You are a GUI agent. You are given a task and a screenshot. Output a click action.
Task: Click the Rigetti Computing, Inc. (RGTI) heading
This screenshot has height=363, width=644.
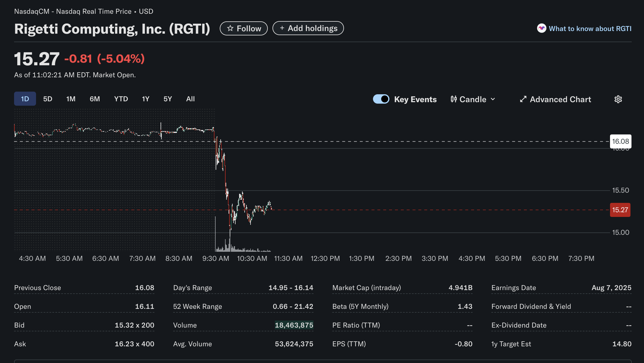pos(112,29)
